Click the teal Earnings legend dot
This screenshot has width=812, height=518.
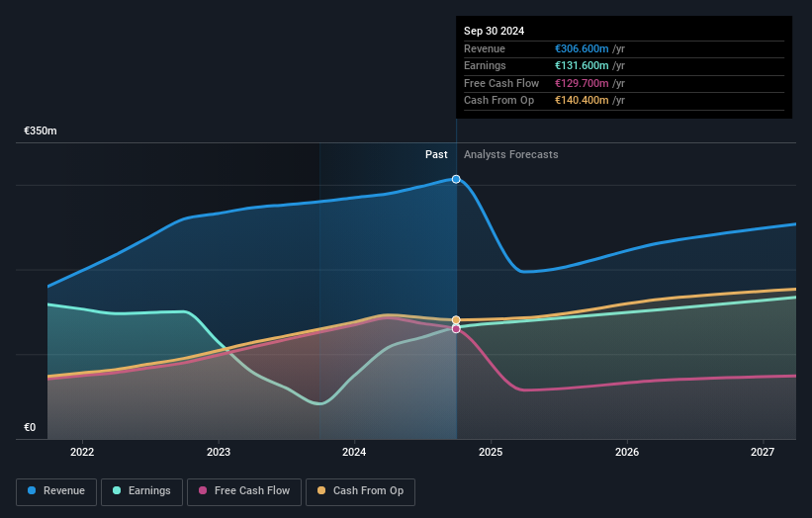(x=117, y=490)
